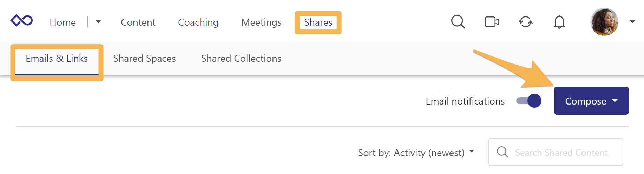Screen dimensions: 644x174
Task: Open the Compose dropdown button
Action: pyautogui.click(x=591, y=101)
